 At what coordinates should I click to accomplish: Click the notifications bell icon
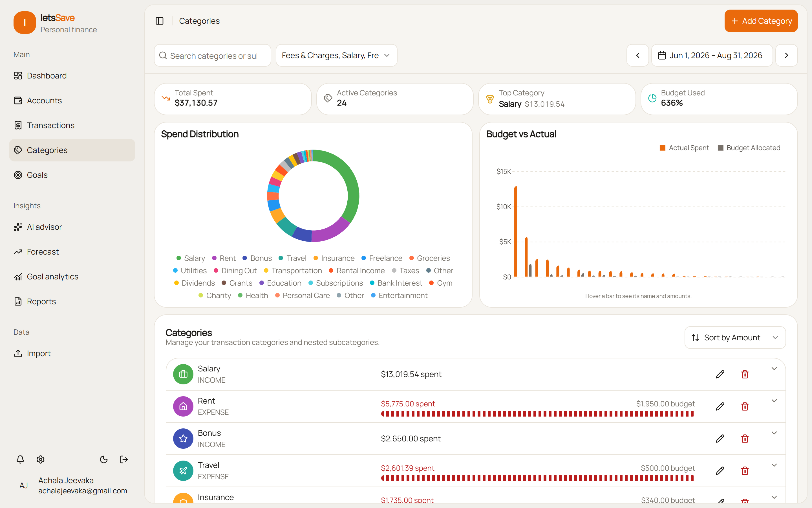20,459
